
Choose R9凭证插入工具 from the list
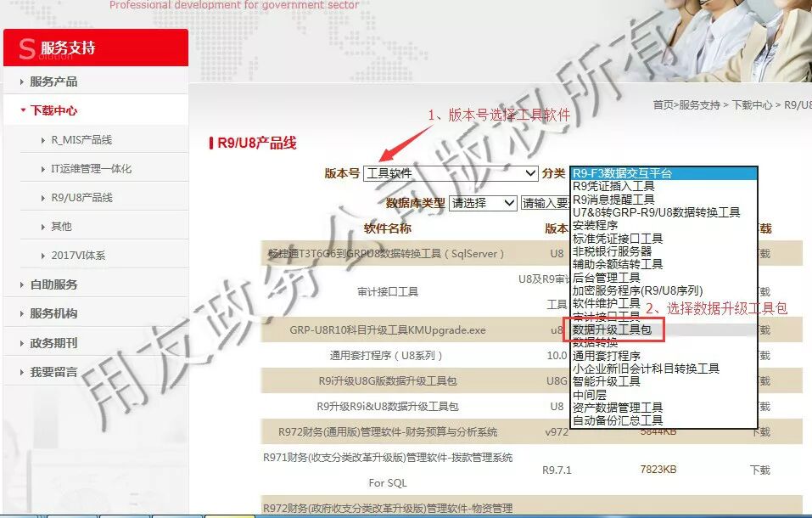point(613,186)
